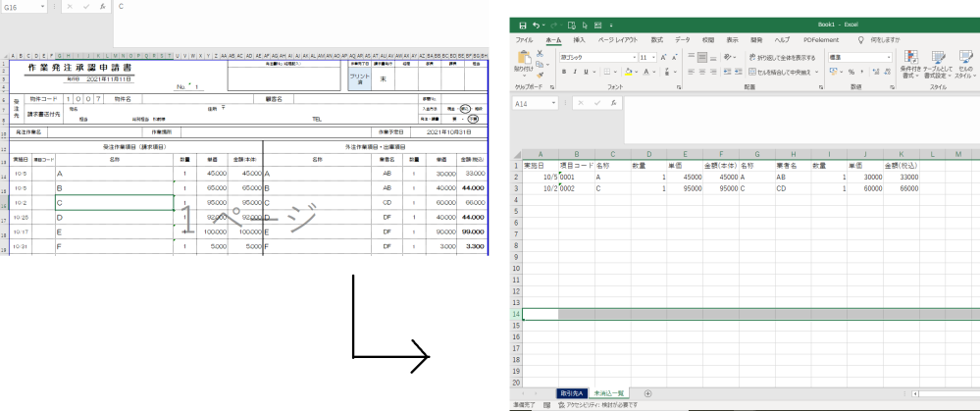
Task: Open the File (ファイル) tab
Action: pos(524,40)
